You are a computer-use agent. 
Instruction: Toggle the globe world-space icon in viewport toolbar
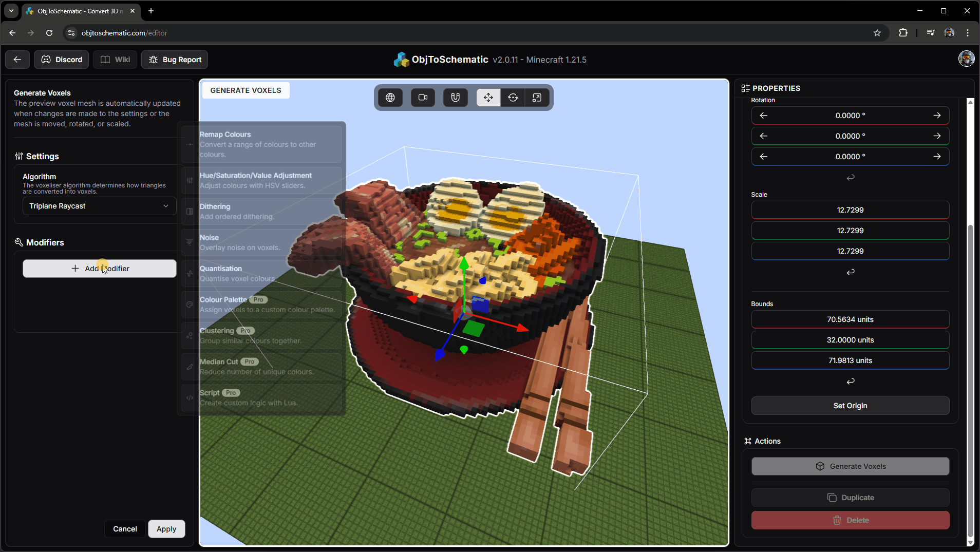pos(390,98)
